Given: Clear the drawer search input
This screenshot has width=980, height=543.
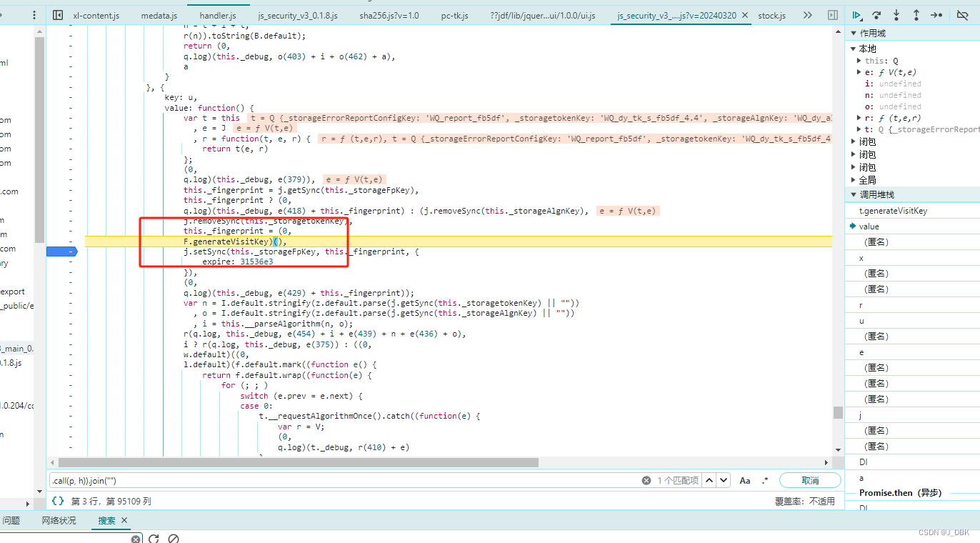Looking at the screenshot, I should [x=136, y=538].
